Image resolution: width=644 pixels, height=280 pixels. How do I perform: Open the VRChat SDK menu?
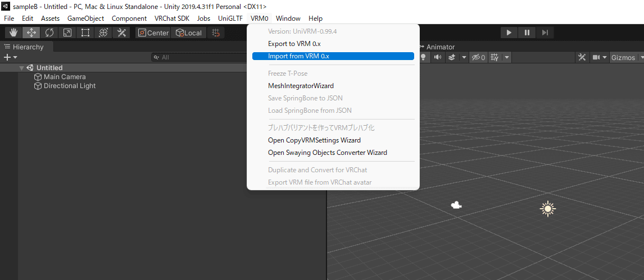tap(172, 19)
